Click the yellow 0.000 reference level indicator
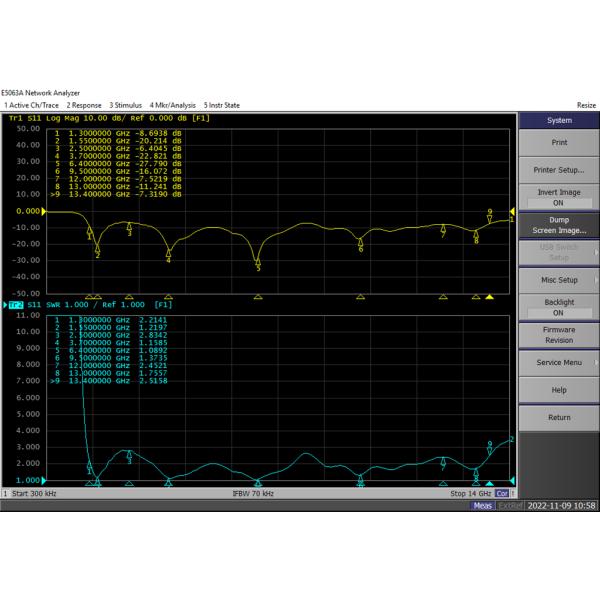This screenshot has height=600, width=600. pyautogui.click(x=26, y=212)
